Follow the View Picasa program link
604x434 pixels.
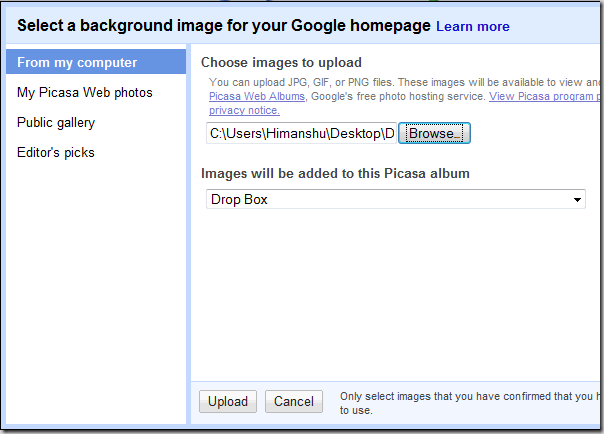tap(547, 97)
